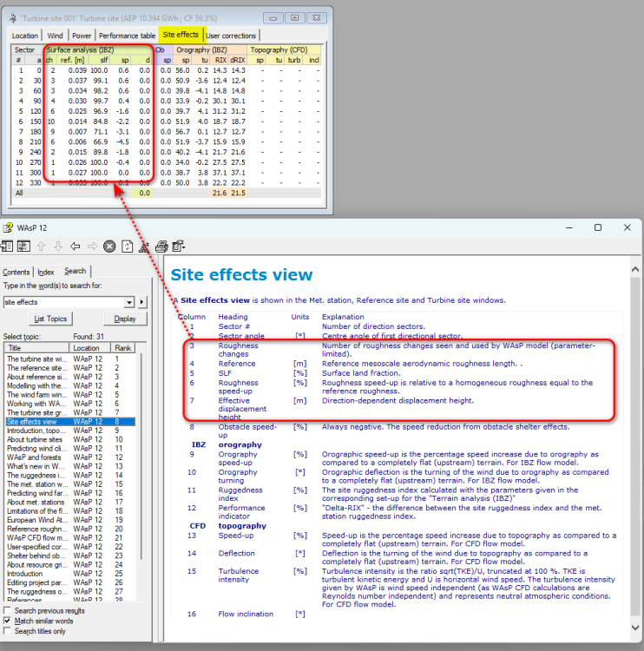Image resolution: width=644 pixels, height=651 pixels.
Task: Click the search operator arrow button
Action: tap(142, 302)
